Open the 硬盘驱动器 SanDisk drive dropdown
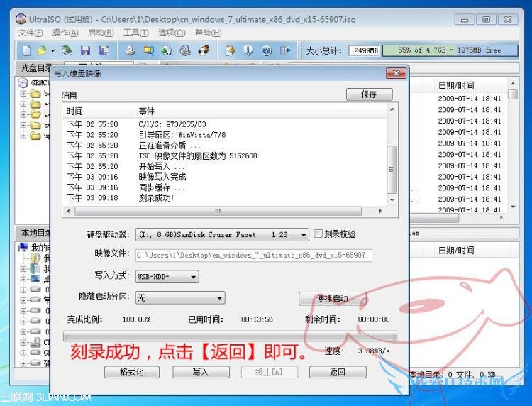This screenshot has width=532, height=406. point(222,234)
